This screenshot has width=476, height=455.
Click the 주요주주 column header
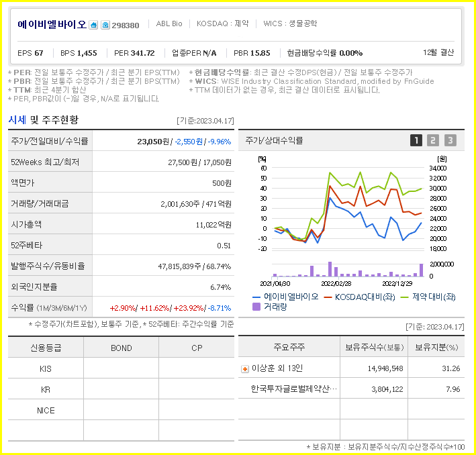point(289,347)
